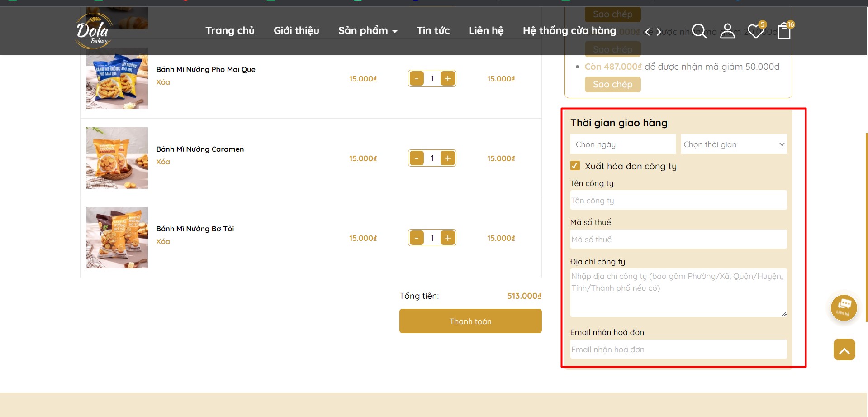Image resolution: width=868 pixels, height=417 pixels.
Task: Remove Bánh Mì Nướng Bơ Tỏi with Xóa
Action: pos(163,241)
